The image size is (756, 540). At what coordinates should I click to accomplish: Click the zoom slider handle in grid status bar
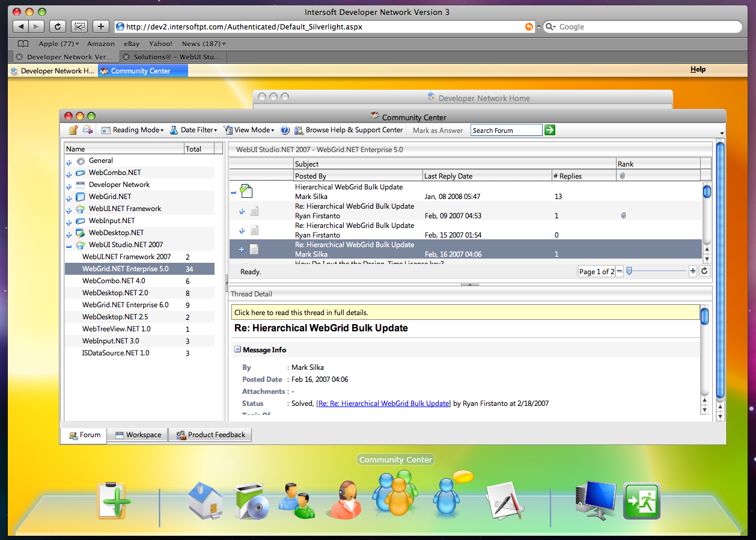tap(629, 271)
